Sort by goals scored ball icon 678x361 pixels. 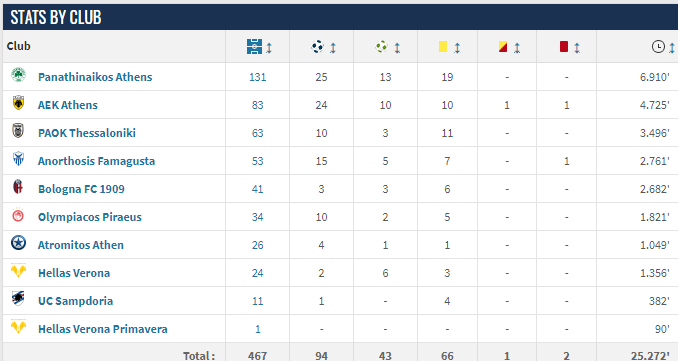318,46
